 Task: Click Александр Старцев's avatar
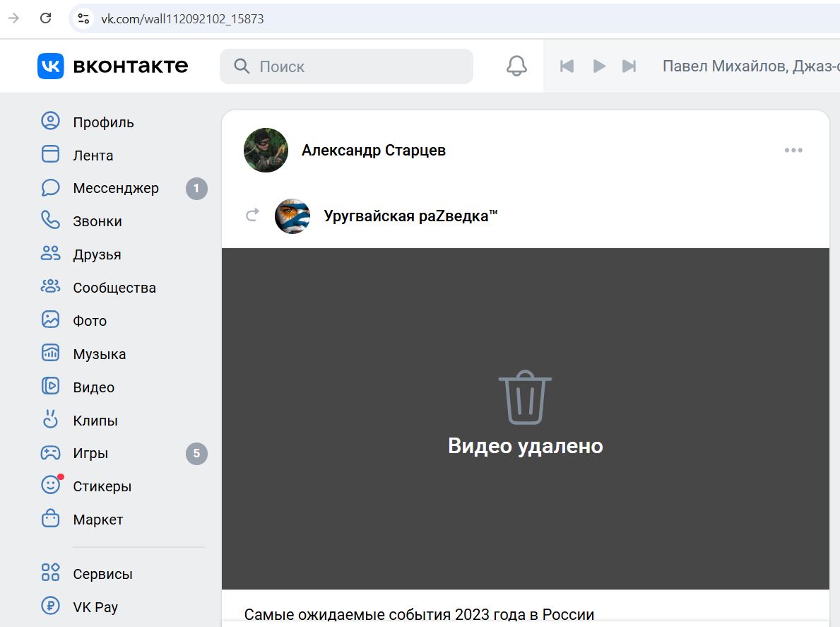[266, 150]
